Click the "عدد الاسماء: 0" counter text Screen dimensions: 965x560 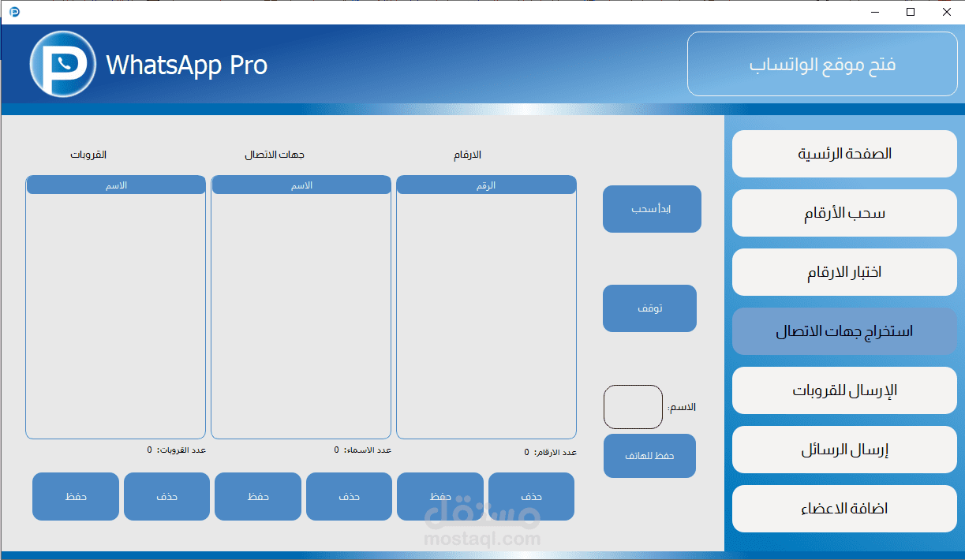click(362, 450)
